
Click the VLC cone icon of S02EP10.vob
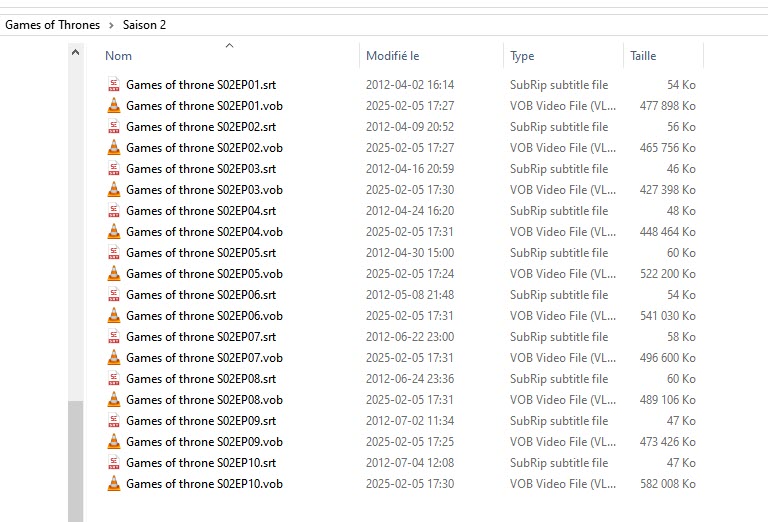tap(114, 485)
